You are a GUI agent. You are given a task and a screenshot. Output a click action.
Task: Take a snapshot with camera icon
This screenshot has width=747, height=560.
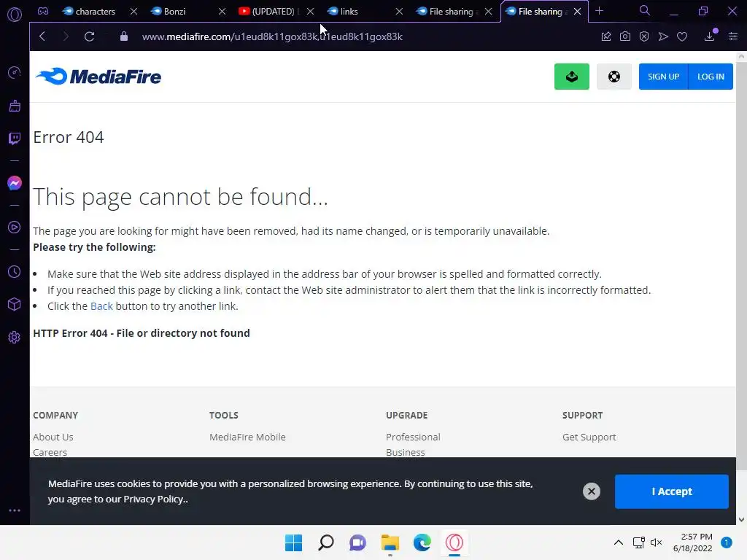tap(625, 36)
